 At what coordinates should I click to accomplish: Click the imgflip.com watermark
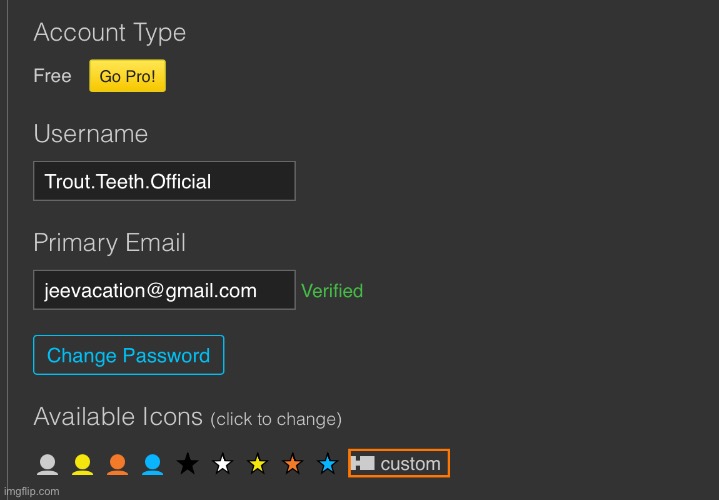[31, 492]
